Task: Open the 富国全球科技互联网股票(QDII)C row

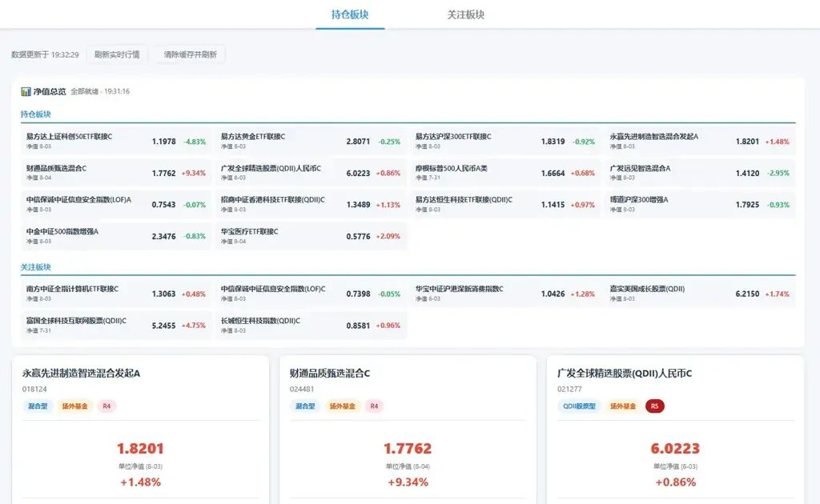Action: (116, 325)
